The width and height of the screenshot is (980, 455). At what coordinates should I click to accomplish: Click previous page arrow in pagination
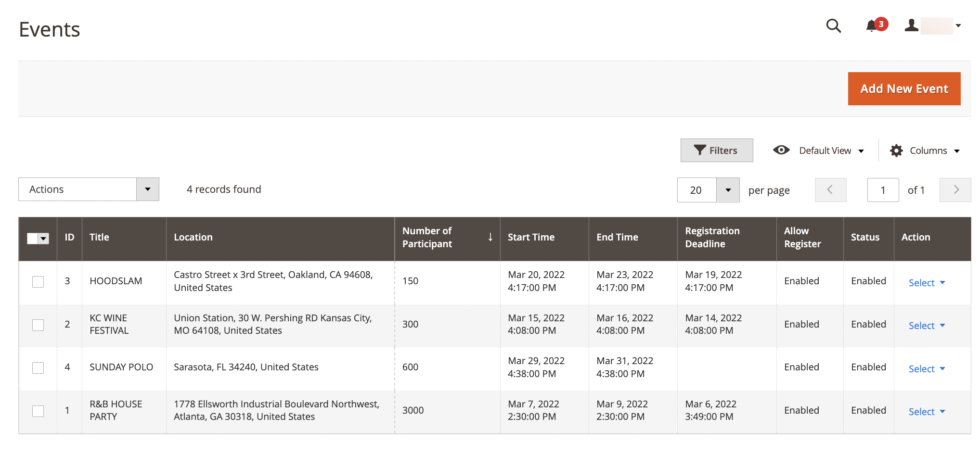click(x=830, y=190)
